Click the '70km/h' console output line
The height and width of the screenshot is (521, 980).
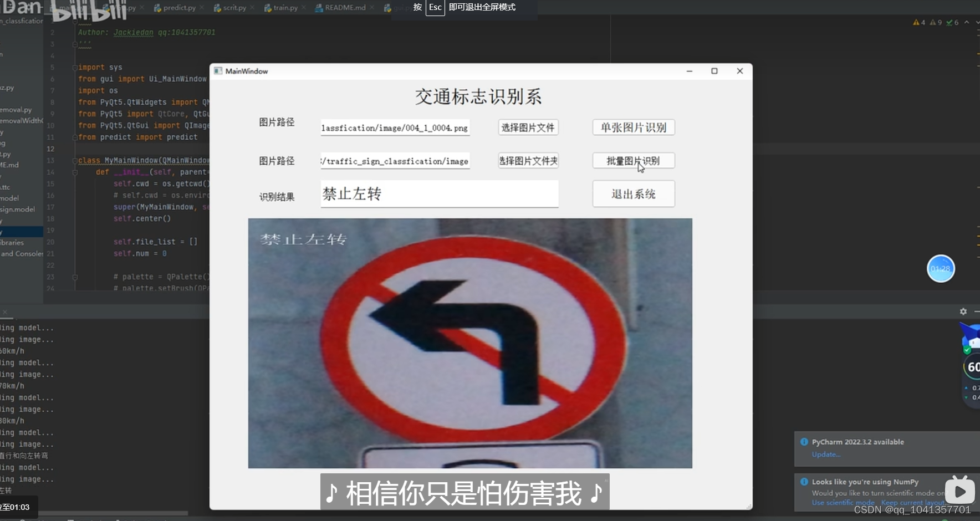point(12,386)
